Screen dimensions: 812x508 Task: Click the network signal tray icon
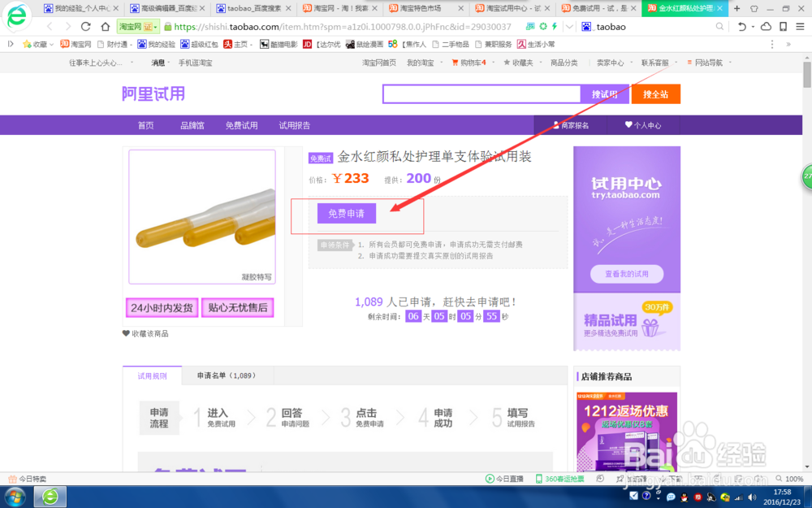739,497
